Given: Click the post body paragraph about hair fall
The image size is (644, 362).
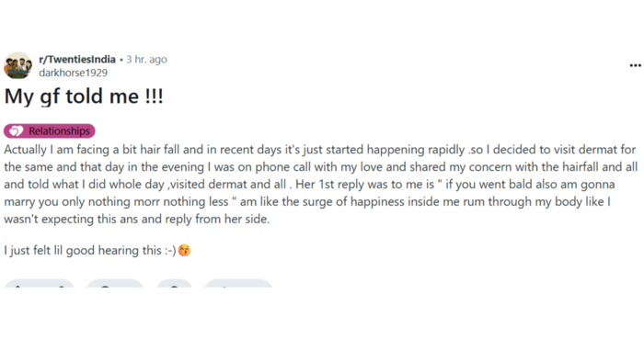Looking at the screenshot, I should coord(320,184).
